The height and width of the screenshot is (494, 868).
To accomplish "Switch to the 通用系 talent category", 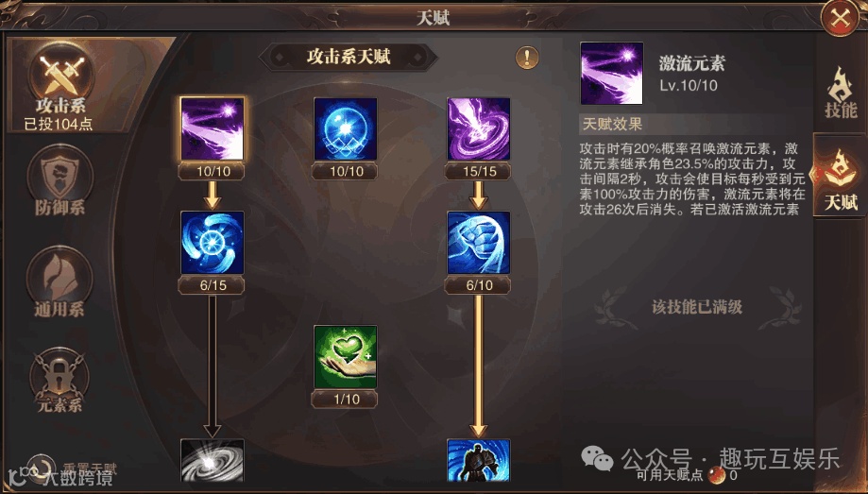I will pos(60,281).
